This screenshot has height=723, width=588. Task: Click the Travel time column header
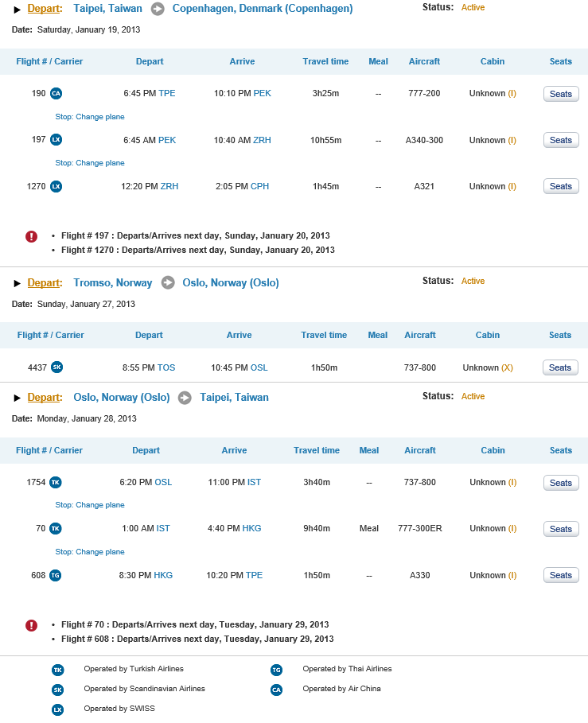(325, 61)
